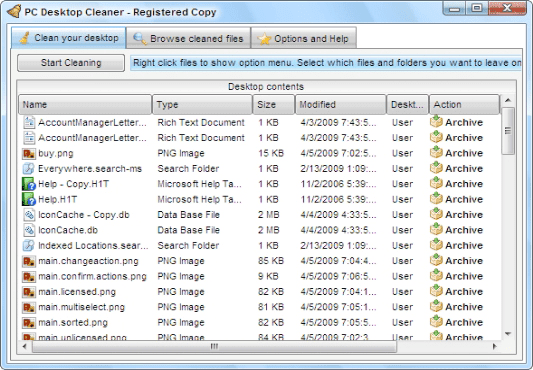This screenshot has height=370, width=533.
Task: Click the Help - Copy.H1T file icon
Action: (29, 184)
